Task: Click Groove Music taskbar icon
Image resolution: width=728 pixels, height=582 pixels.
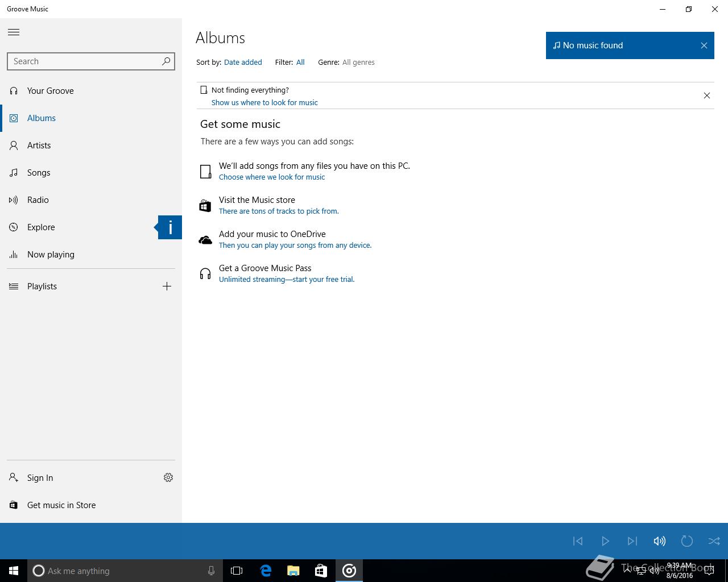Action: 349,571
